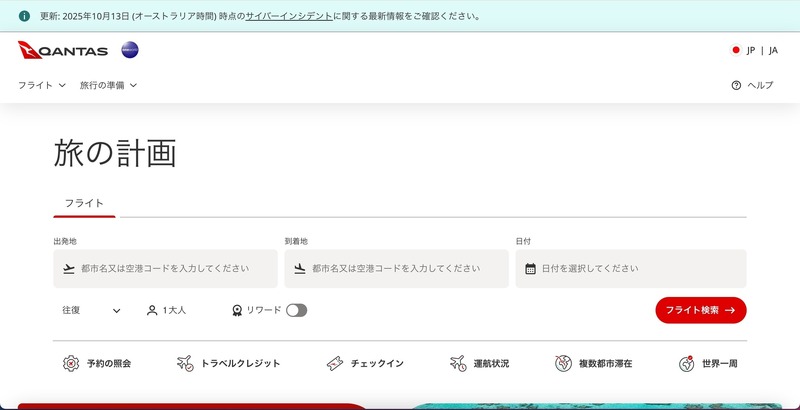Click the チェックイン ticket icon
The image size is (800, 410).
[335, 363]
